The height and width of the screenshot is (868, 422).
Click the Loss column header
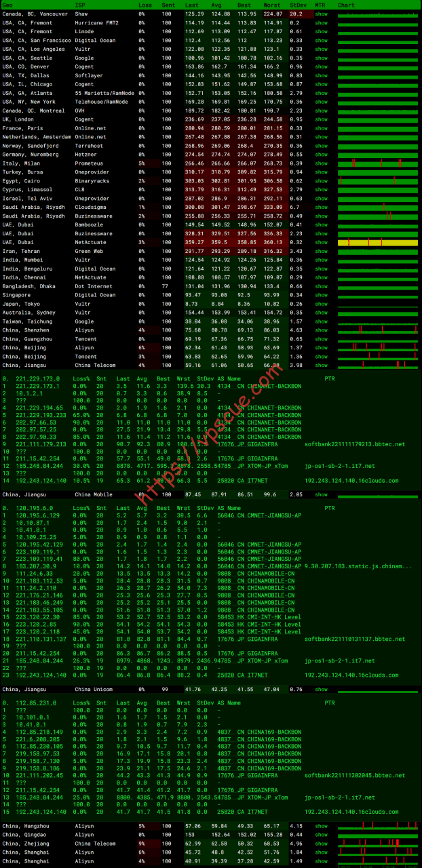pos(145,5)
